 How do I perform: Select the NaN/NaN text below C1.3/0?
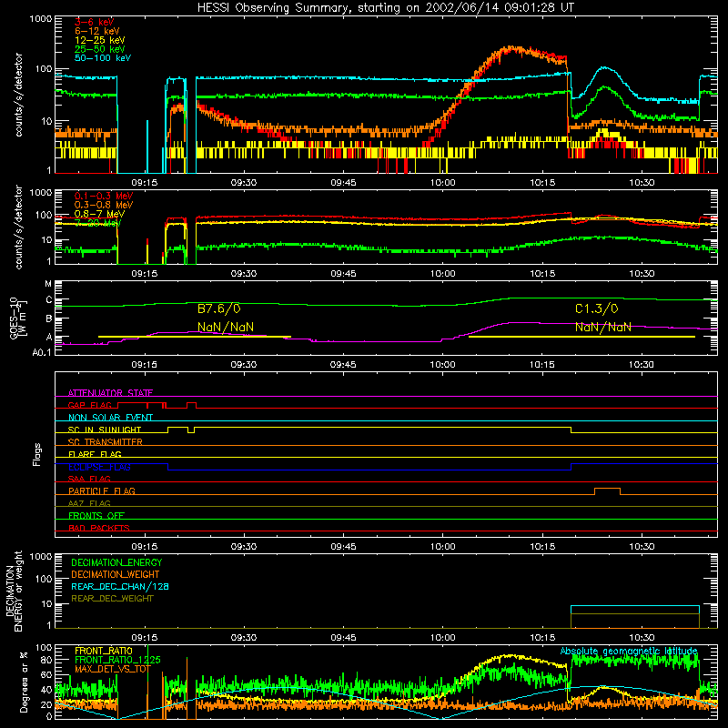603,327
